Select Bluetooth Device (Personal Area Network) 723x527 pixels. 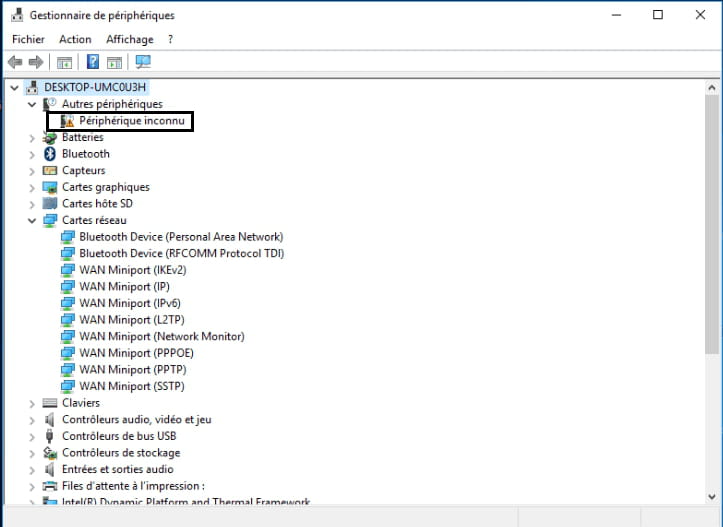click(x=181, y=237)
